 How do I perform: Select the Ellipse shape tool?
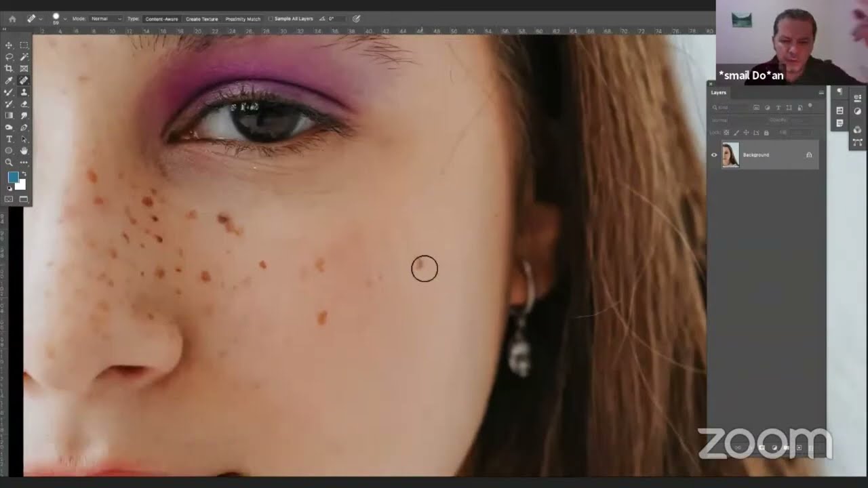pos(9,150)
